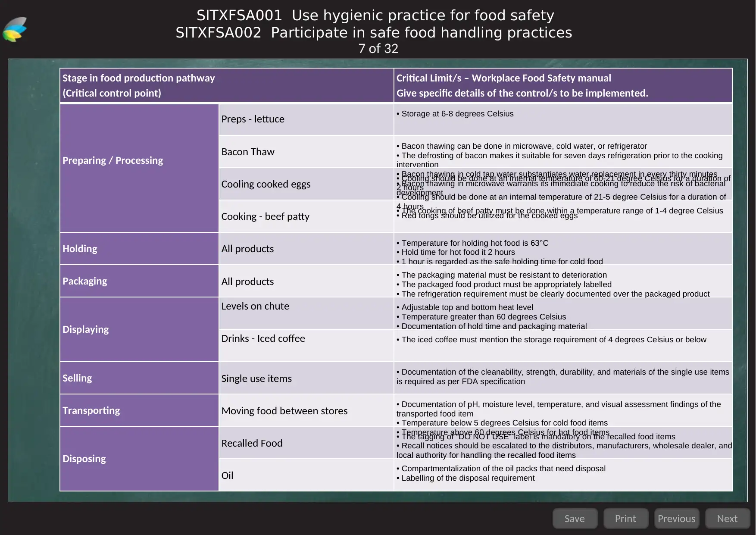756x535 pixels.
Task: Edit the single use items FDA field
Action: coord(563,378)
